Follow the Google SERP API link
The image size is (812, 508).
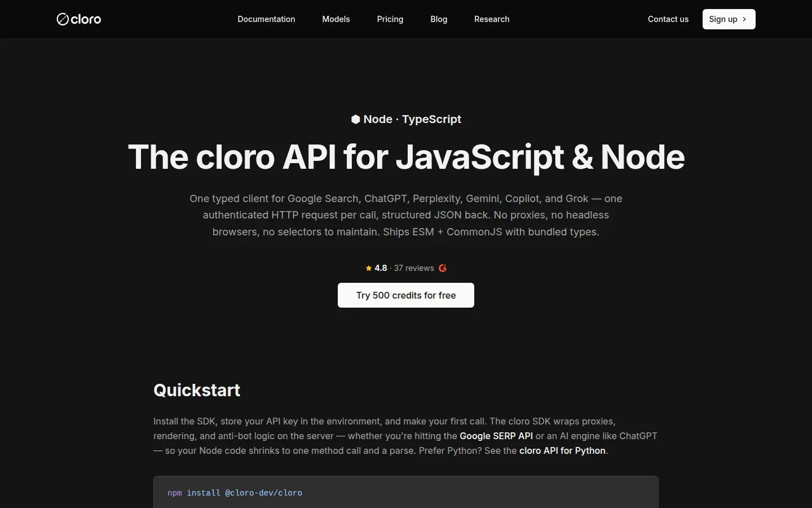tap(496, 436)
